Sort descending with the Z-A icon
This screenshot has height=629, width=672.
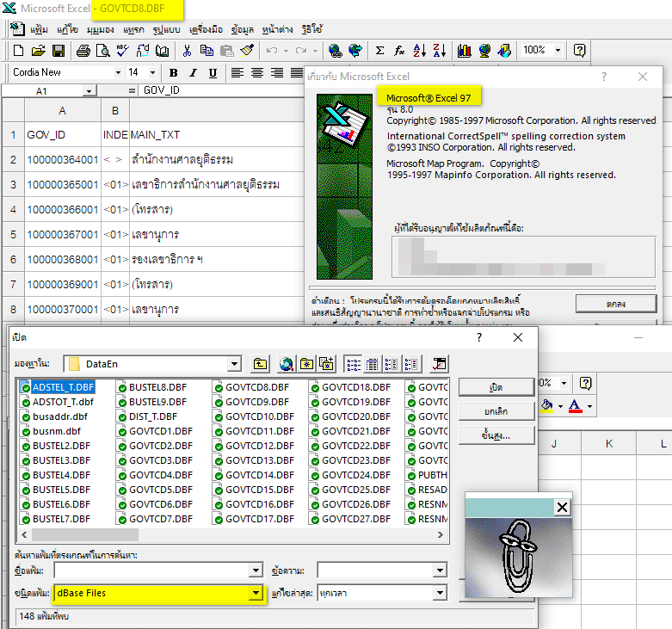point(440,51)
